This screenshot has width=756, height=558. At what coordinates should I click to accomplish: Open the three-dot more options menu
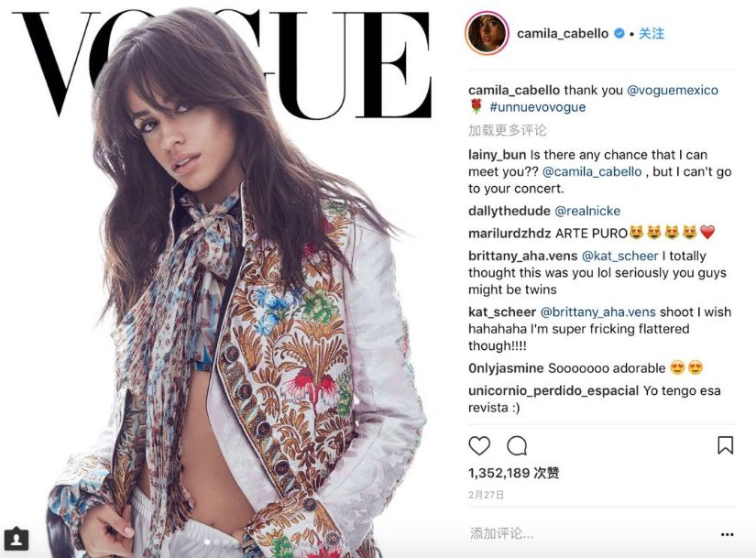[727, 534]
